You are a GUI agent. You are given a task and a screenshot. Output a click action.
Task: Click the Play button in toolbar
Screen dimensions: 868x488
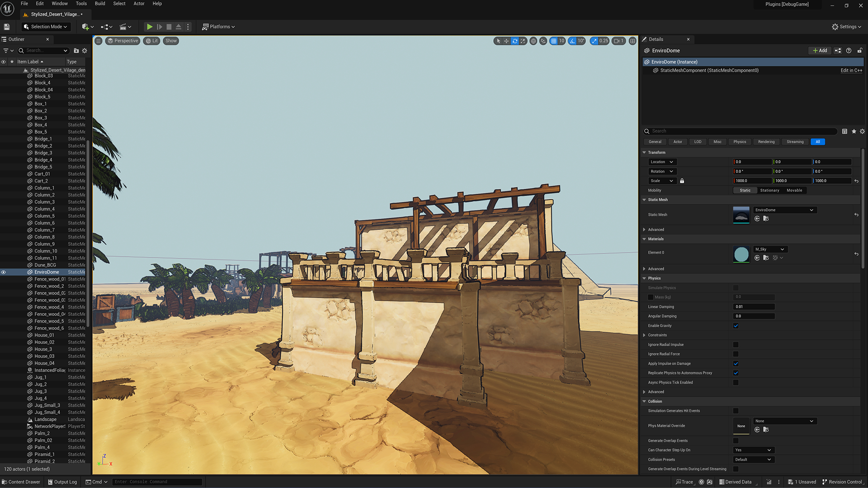click(150, 27)
